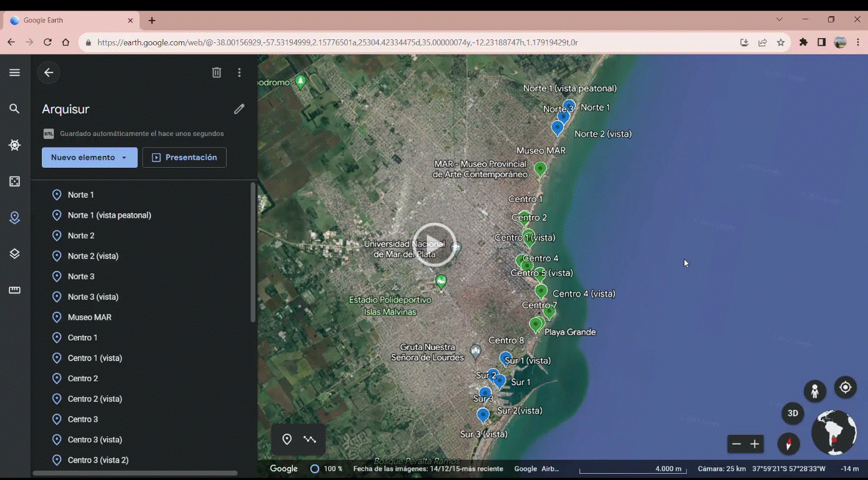
Task: Fly to my location target icon
Action: pyautogui.click(x=845, y=387)
